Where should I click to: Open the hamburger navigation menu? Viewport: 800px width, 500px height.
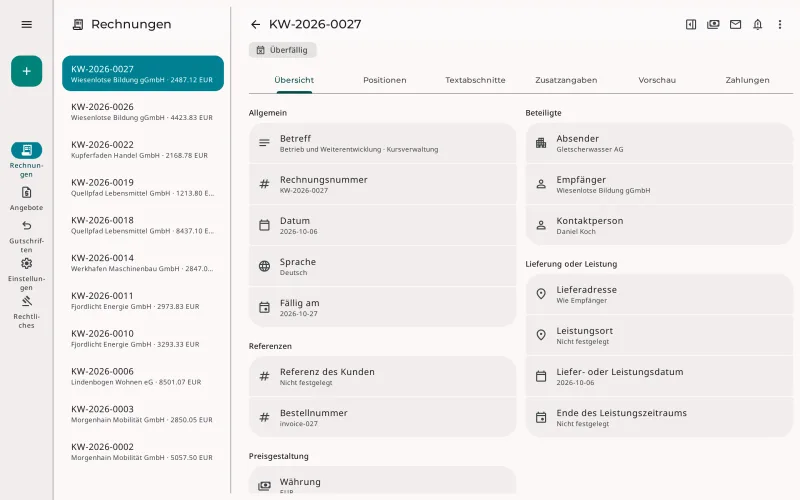point(27,24)
